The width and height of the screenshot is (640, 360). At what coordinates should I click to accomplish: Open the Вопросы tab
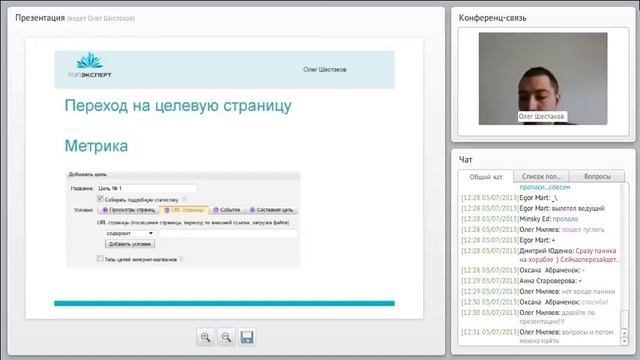click(x=597, y=176)
